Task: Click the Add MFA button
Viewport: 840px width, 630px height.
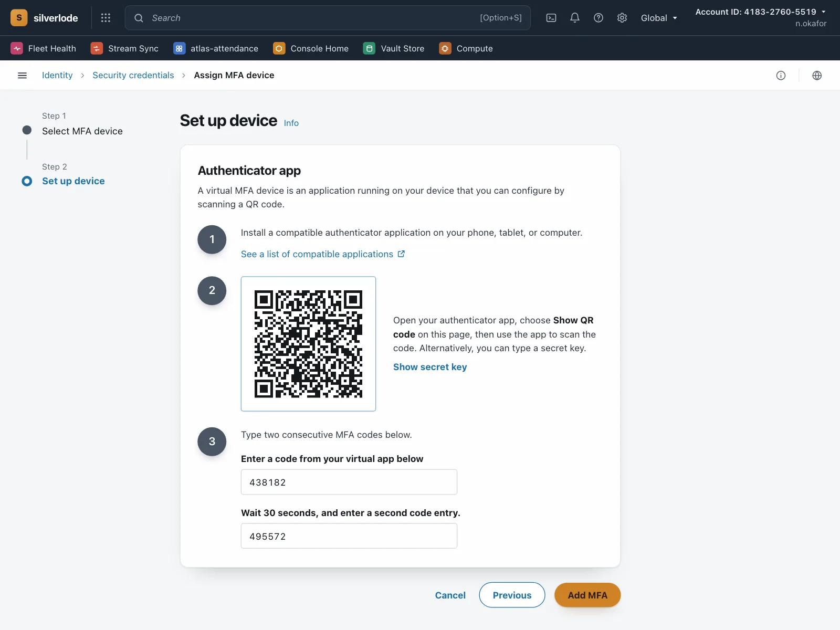Action: click(x=587, y=595)
